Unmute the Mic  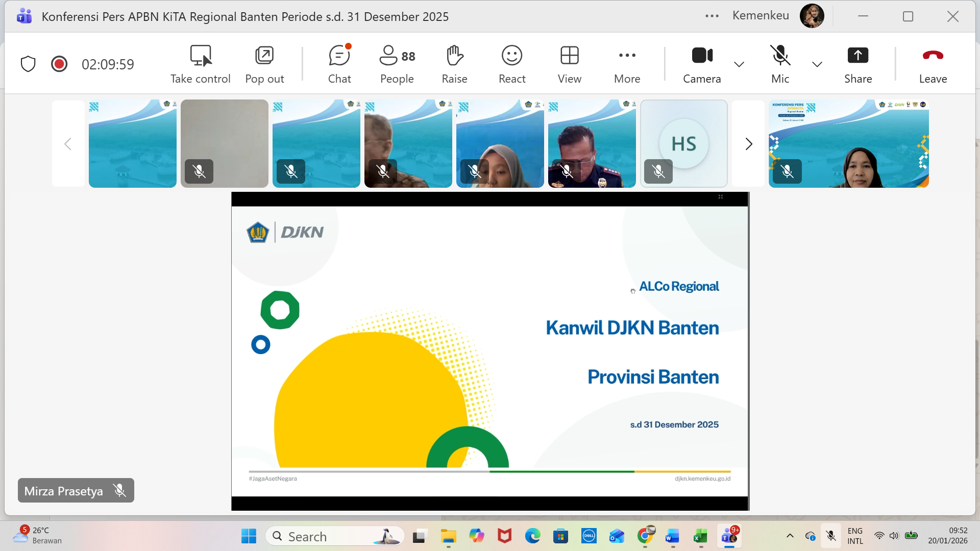coord(780,64)
